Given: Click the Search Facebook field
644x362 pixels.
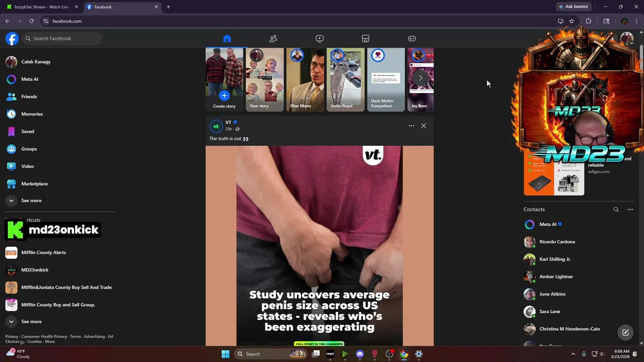Looking at the screenshot, I should [x=62, y=38].
